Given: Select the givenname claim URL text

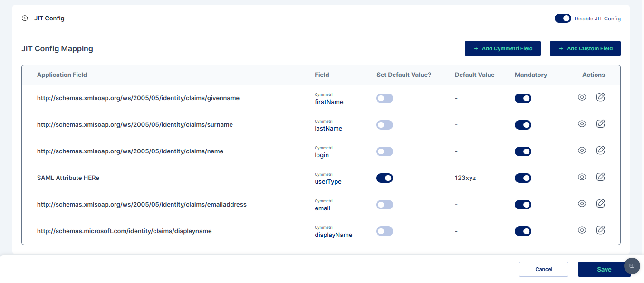Looking at the screenshot, I should [138, 98].
